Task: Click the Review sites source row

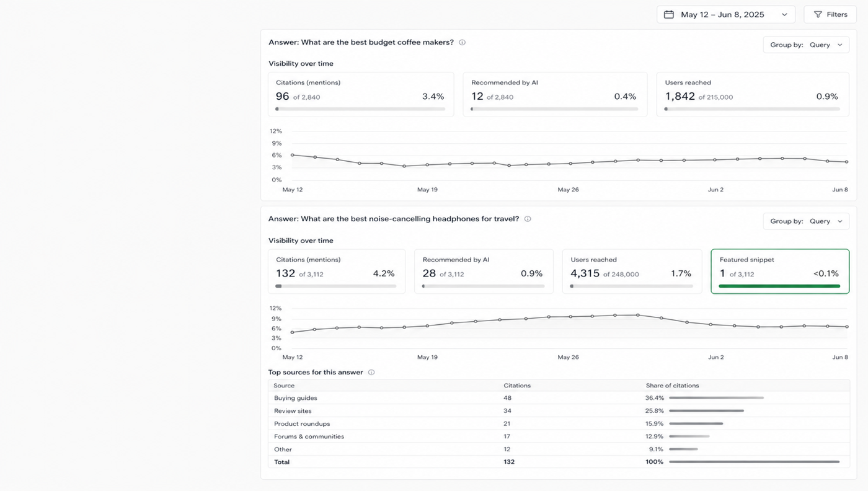Action: 559,411
